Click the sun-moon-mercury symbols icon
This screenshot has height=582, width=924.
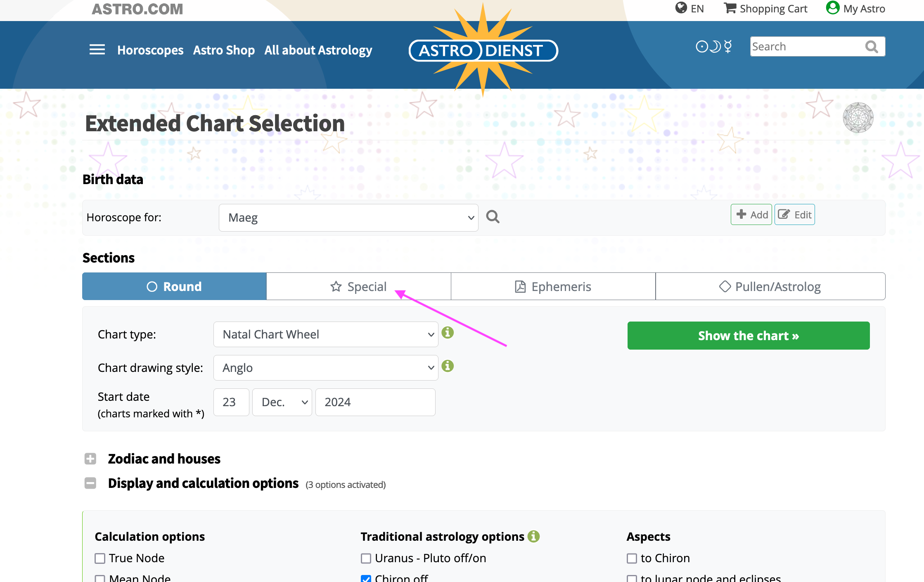713,47
